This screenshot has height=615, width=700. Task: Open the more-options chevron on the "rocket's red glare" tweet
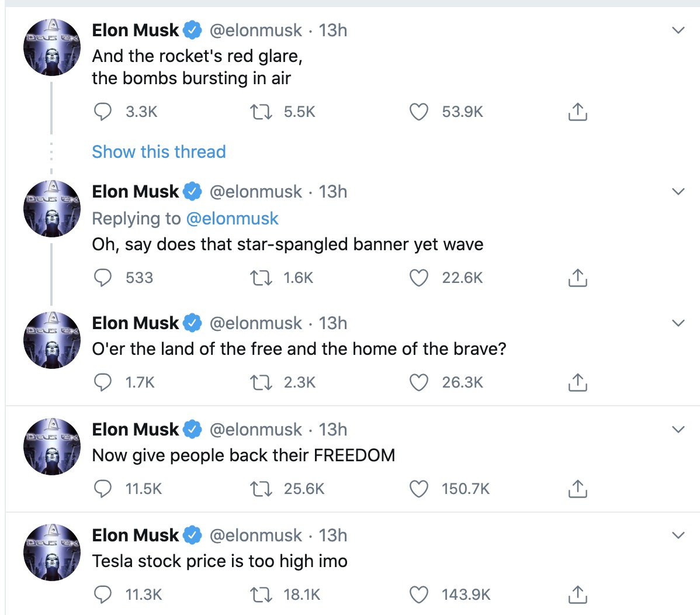click(x=678, y=30)
